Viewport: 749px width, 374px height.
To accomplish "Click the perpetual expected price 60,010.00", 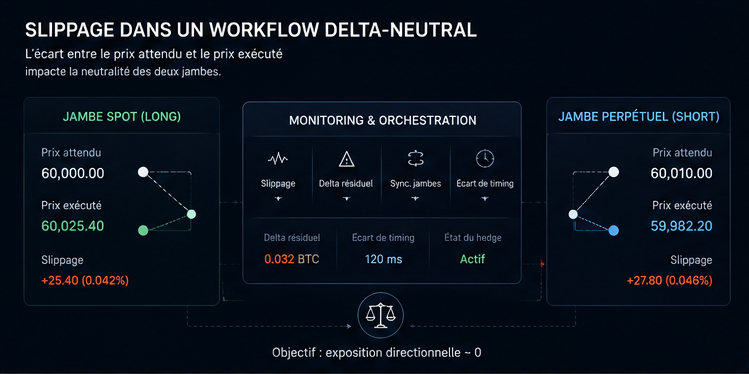I will (x=681, y=173).
